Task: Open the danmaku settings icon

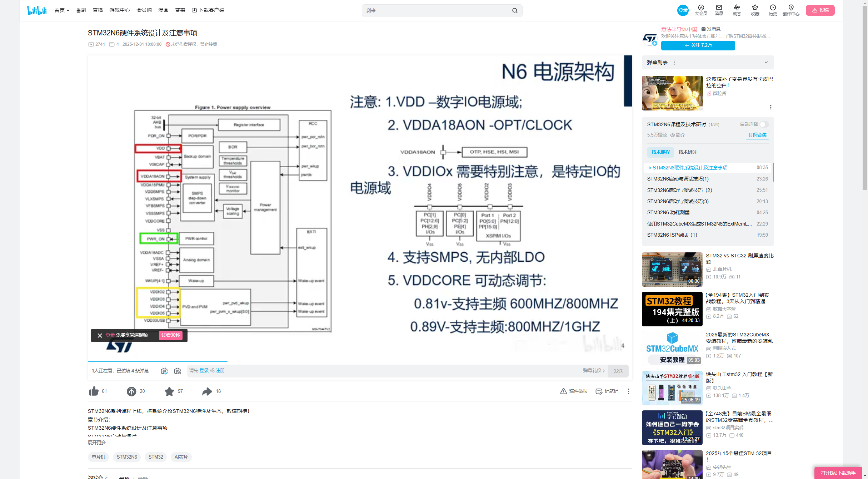Action: click(x=178, y=371)
